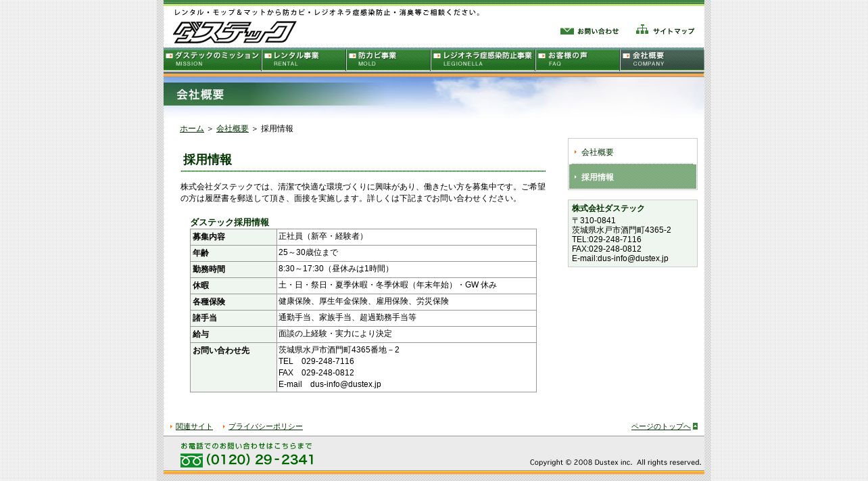Click TEL 029-248-7116 in the table
The width and height of the screenshot is (868, 481).
pyautogui.click(x=316, y=361)
